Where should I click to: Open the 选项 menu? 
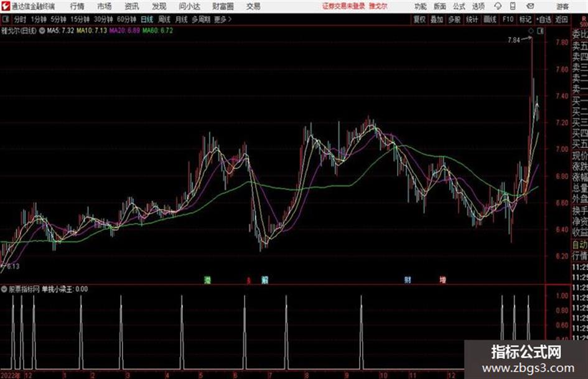pyautogui.click(x=478, y=6)
